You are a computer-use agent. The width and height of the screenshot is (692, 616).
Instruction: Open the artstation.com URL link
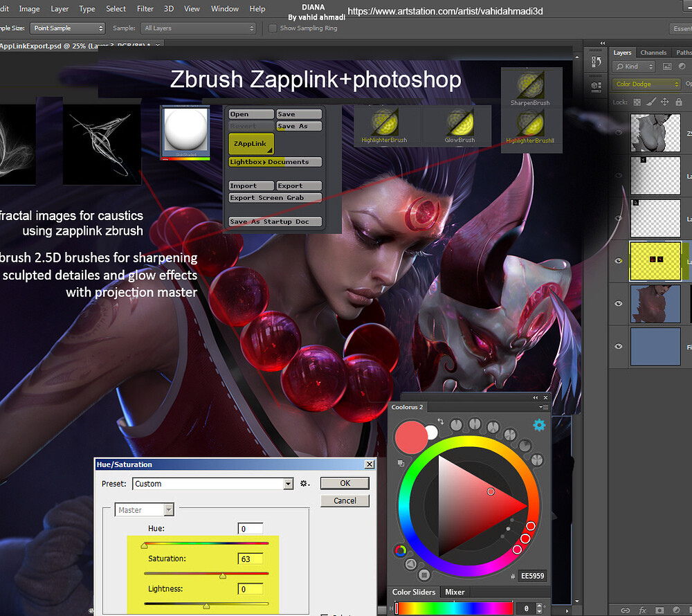[445, 11]
